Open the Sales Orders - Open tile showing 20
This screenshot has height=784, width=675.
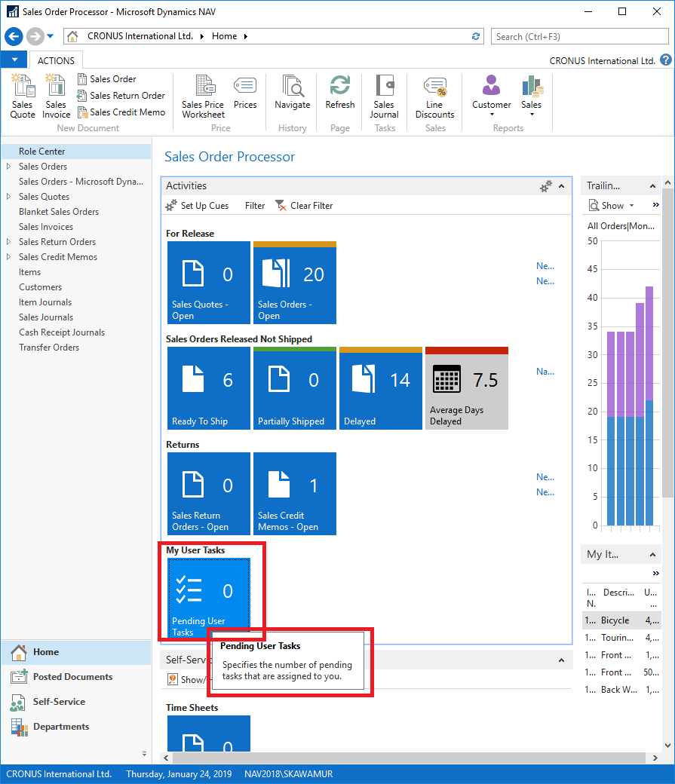click(x=295, y=283)
